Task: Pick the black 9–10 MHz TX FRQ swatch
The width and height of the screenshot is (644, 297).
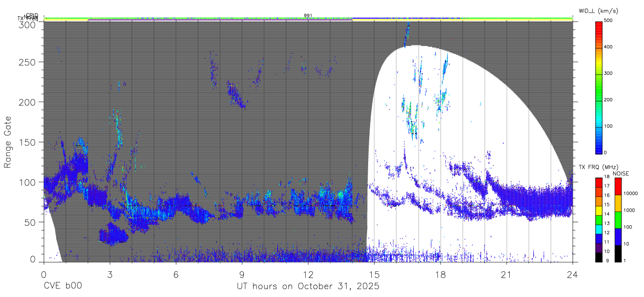Action: [x=598, y=257]
